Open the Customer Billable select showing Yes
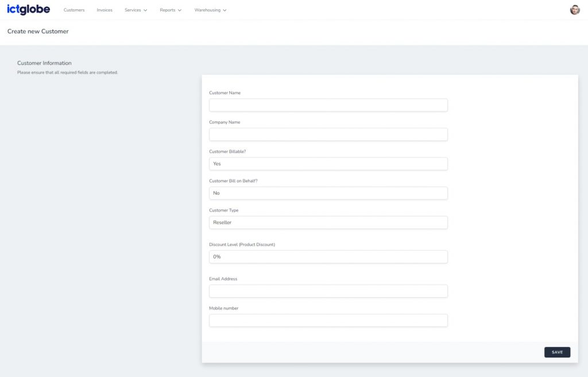 [328, 164]
